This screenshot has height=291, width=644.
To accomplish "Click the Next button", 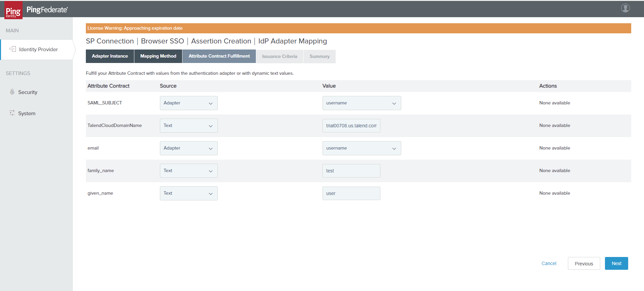I will (616, 263).
